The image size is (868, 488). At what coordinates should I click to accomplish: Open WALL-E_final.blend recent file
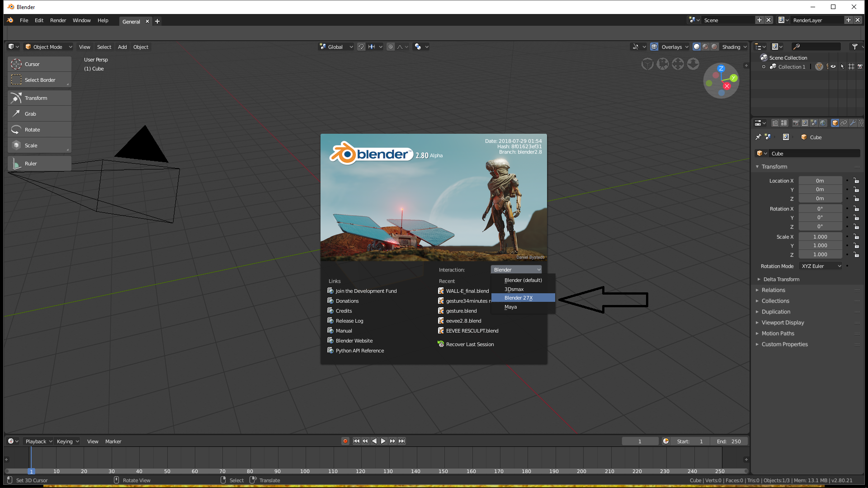[467, 291]
